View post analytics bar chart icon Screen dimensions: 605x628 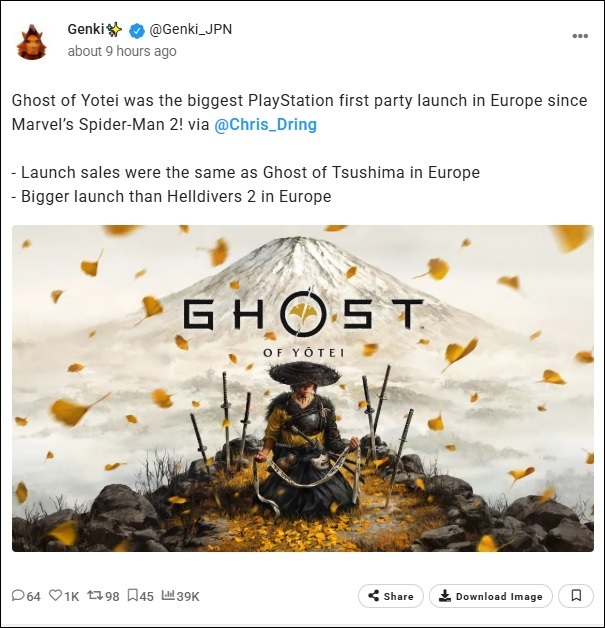[168, 595]
